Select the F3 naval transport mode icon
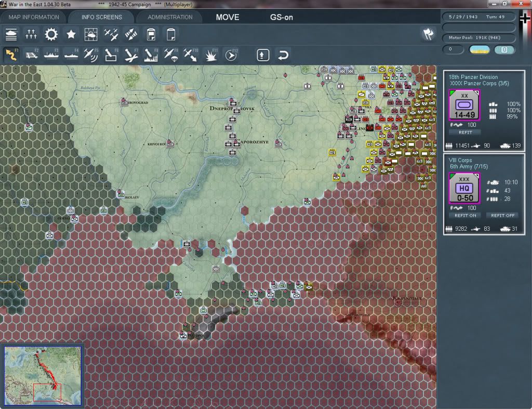 click(x=51, y=55)
